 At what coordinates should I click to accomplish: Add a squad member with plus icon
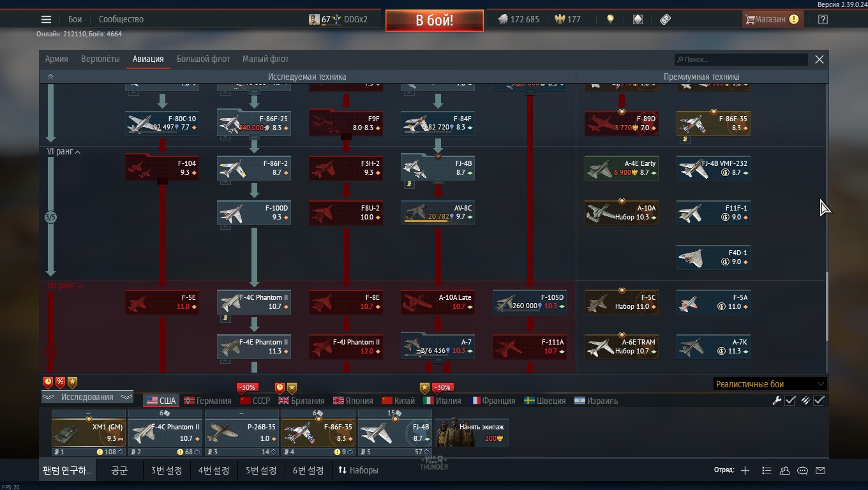pyautogui.click(x=745, y=470)
